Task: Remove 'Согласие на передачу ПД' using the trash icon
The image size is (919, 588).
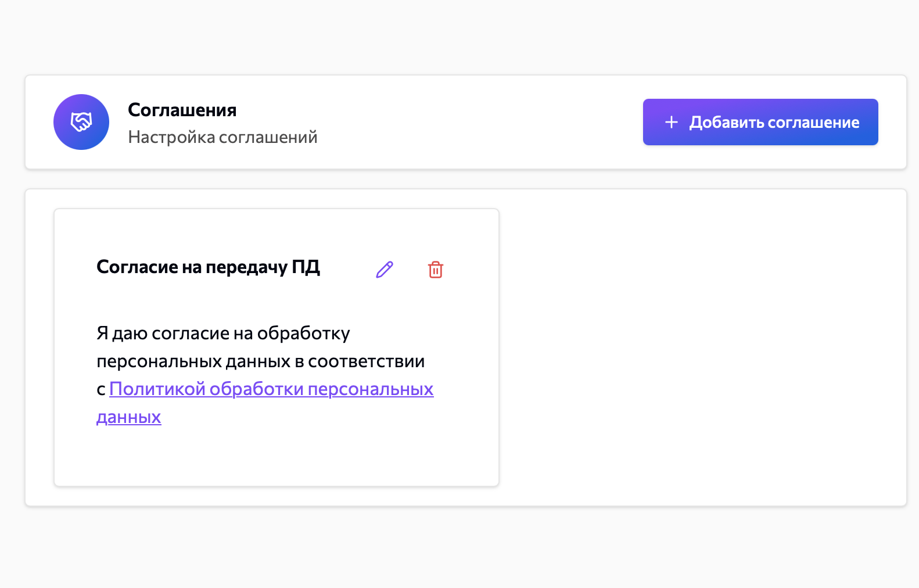Action: [x=436, y=269]
